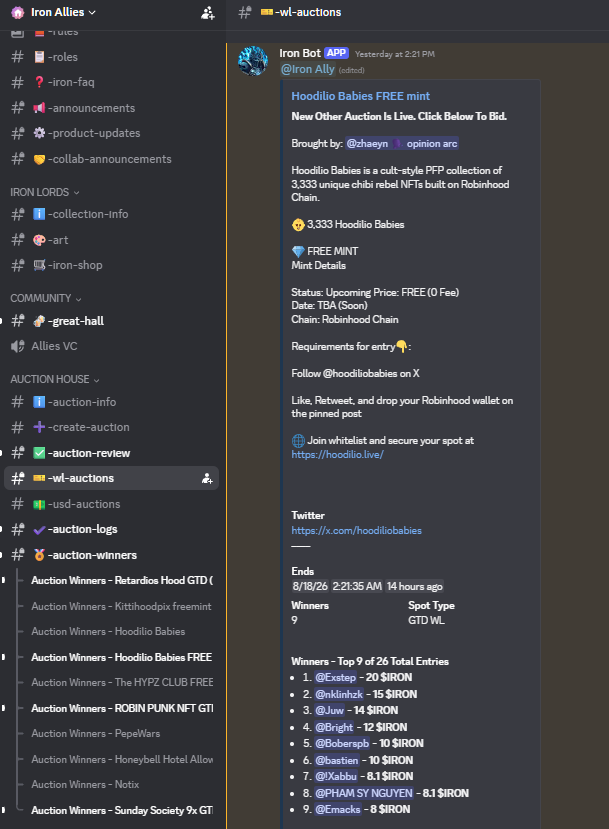
Task: Click the cart icon of -iron-shop channel
Action: coord(39,265)
